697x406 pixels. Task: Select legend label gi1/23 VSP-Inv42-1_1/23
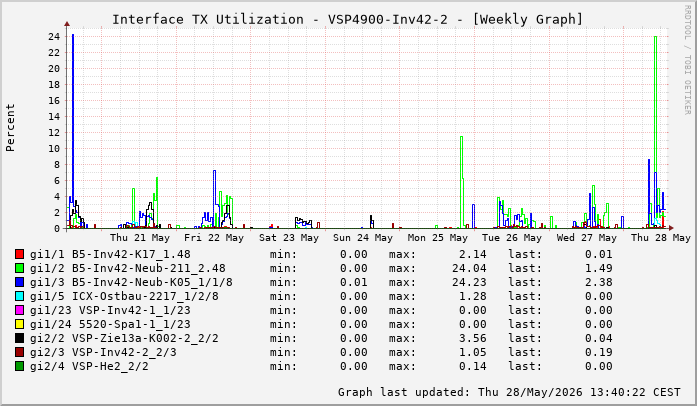pos(110,310)
